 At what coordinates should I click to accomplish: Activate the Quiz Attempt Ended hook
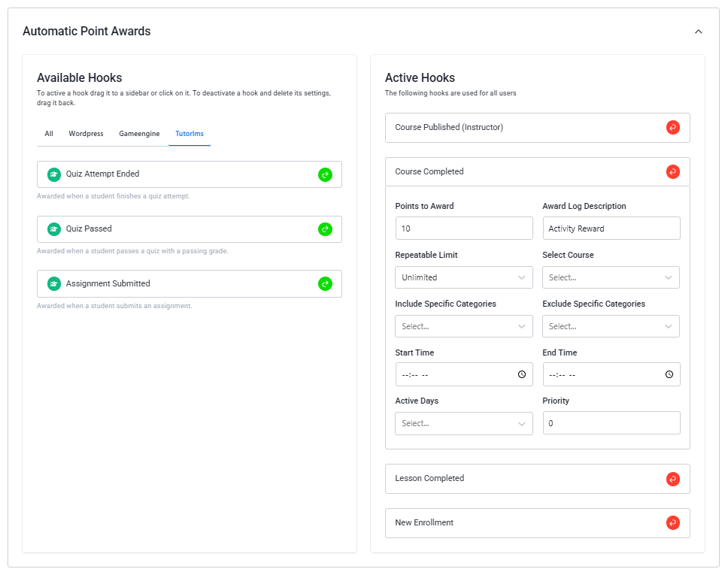190,174
